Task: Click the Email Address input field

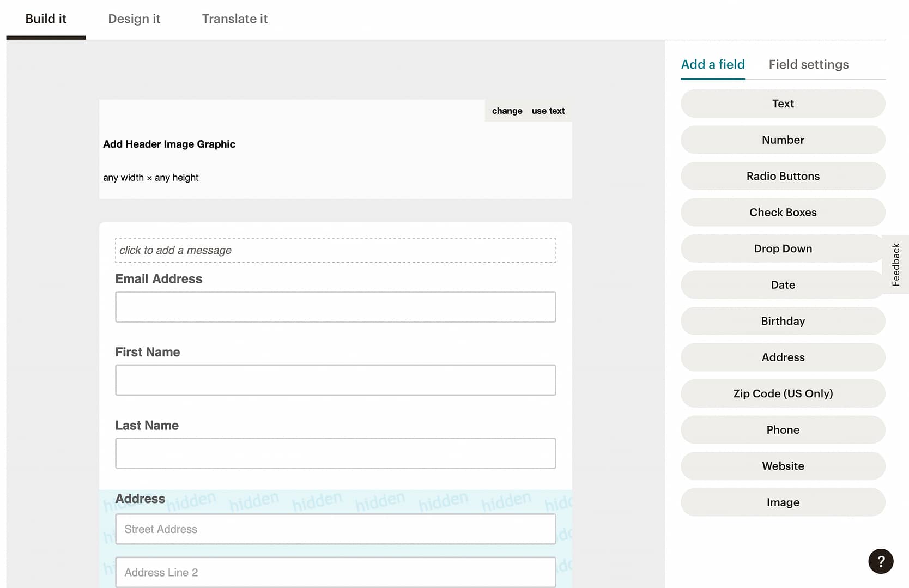Action: point(336,307)
